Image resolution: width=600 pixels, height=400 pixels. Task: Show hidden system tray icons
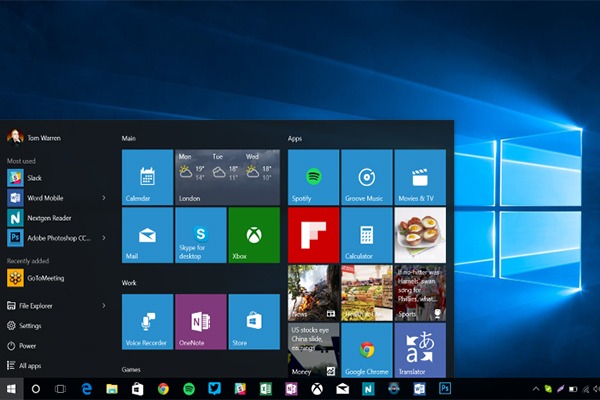coord(536,389)
